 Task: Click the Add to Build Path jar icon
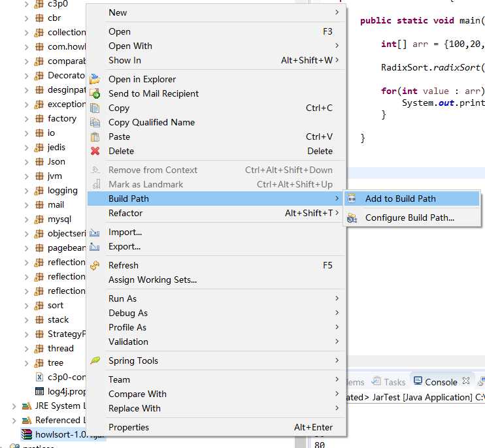(x=352, y=199)
